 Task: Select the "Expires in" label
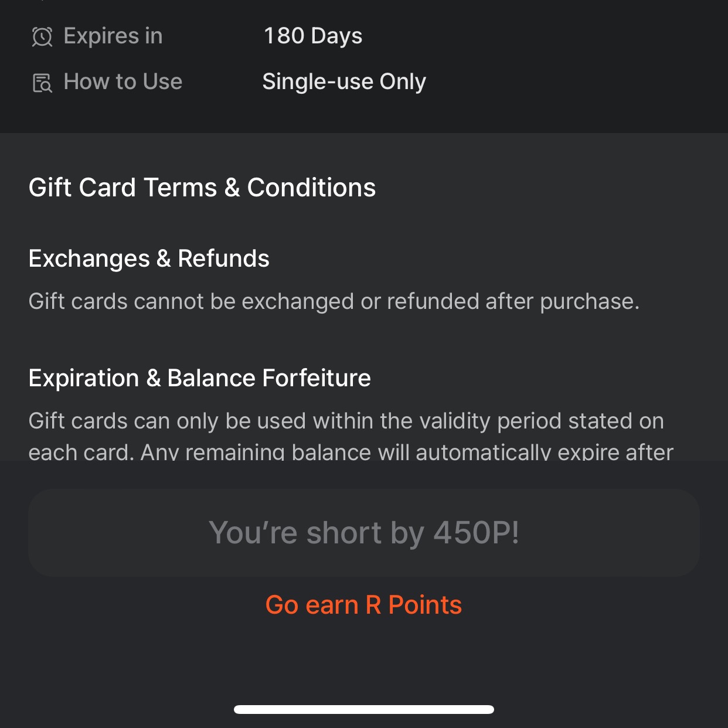click(113, 36)
